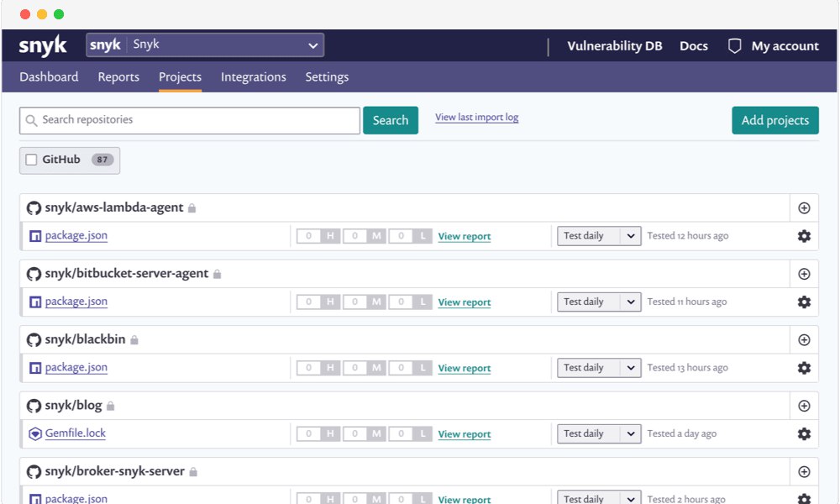Click plus icon on snyk/blog row
840x504 pixels.
coord(804,406)
